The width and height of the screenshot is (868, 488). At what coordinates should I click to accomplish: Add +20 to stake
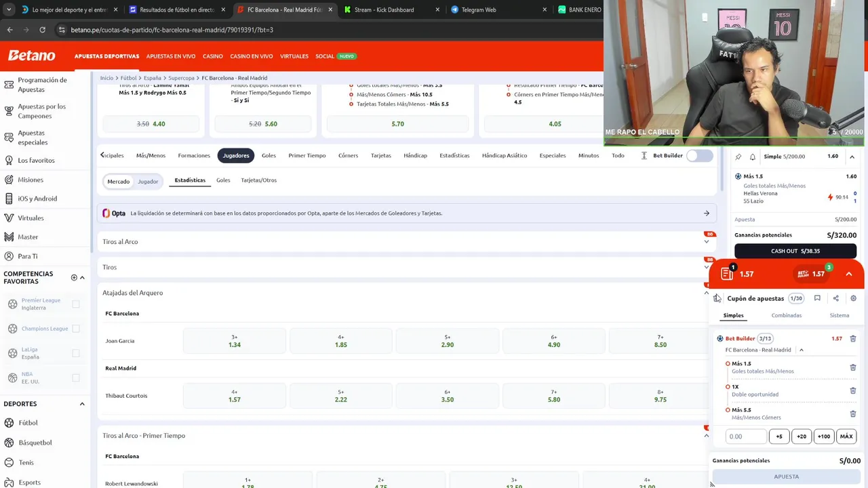tap(801, 436)
